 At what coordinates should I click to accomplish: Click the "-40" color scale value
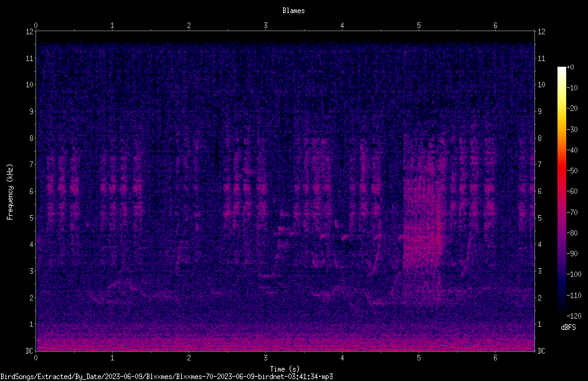[x=572, y=150]
